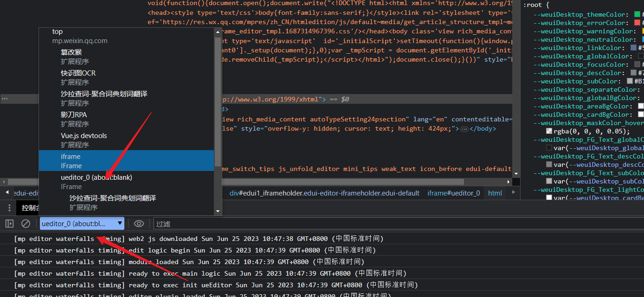The width and height of the screenshot is (644, 297).
Task: Click the --weuiDesktop_separateColor property name
Action: 586,89
